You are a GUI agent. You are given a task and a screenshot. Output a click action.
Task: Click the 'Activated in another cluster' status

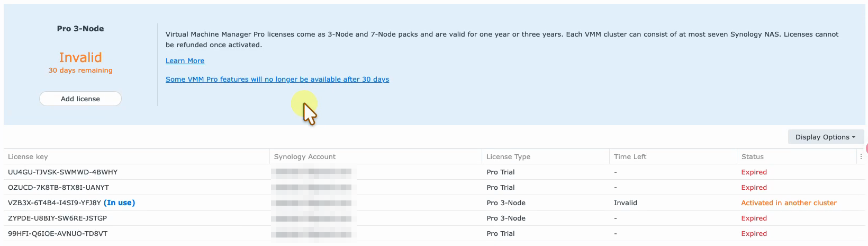pyautogui.click(x=789, y=203)
